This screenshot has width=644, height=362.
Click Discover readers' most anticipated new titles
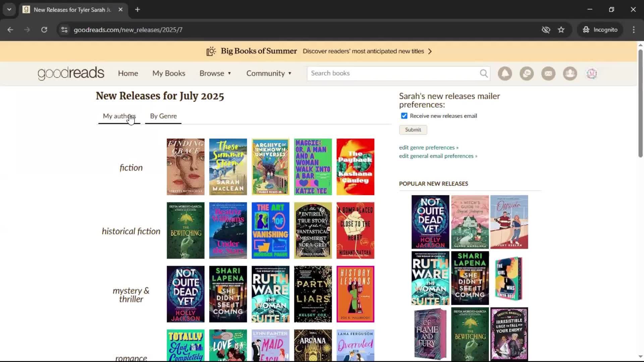pos(363,51)
